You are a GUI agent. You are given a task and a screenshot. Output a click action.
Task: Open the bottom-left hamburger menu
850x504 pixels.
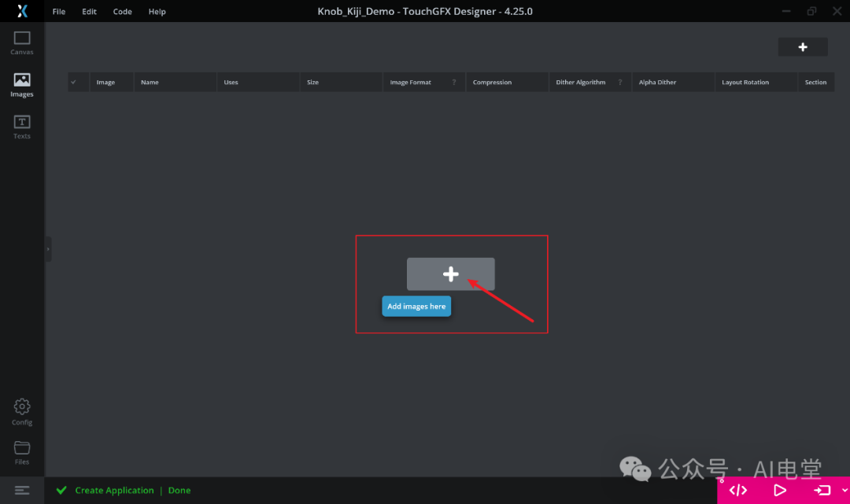pos(21,490)
